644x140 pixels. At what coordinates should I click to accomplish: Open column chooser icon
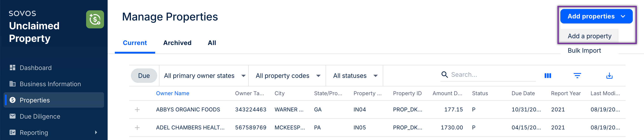pos(548,76)
